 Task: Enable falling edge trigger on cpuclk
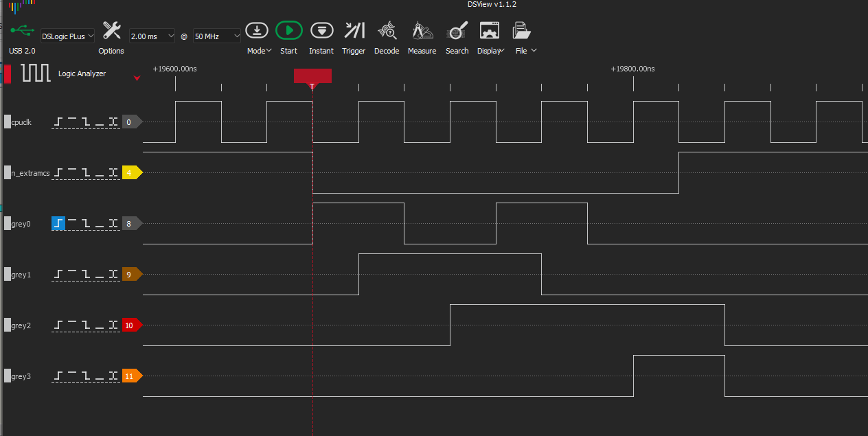click(x=86, y=122)
